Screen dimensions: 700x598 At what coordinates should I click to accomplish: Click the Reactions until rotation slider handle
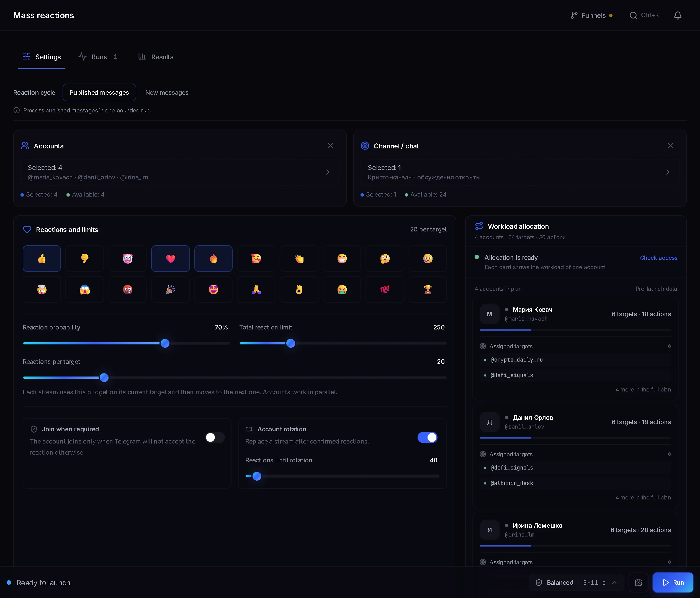[x=257, y=476]
